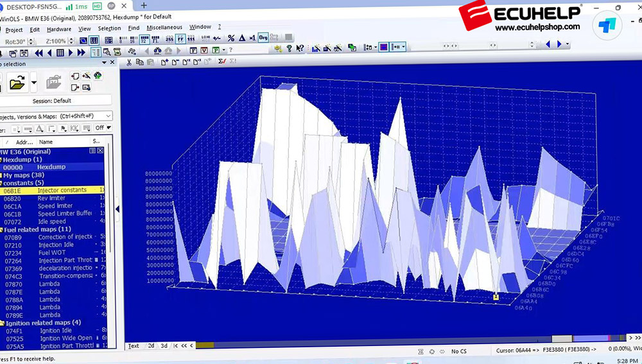Adjust the Z:100% zoom stepper
Image resolution: width=642 pixels, height=364 pixels.
click(x=71, y=41)
